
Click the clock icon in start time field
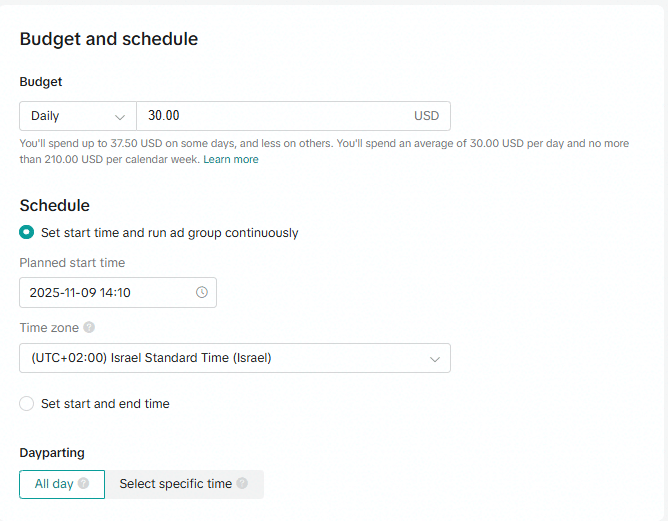201,293
